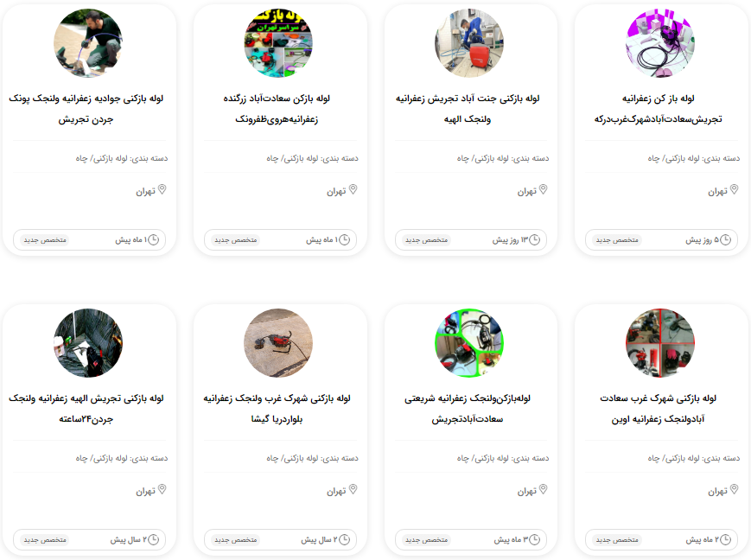Open the لوله باز کن زعفرانیه listing title
This screenshot has height=560, width=751.
(658, 109)
